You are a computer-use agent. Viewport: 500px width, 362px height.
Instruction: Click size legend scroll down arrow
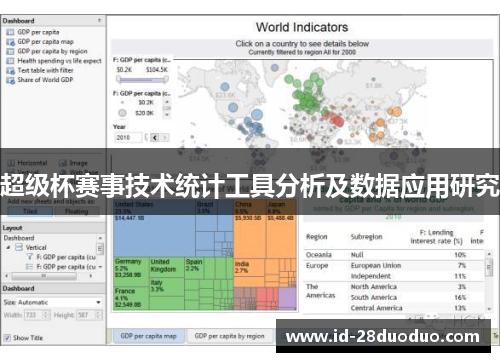click(x=167, y=115)
